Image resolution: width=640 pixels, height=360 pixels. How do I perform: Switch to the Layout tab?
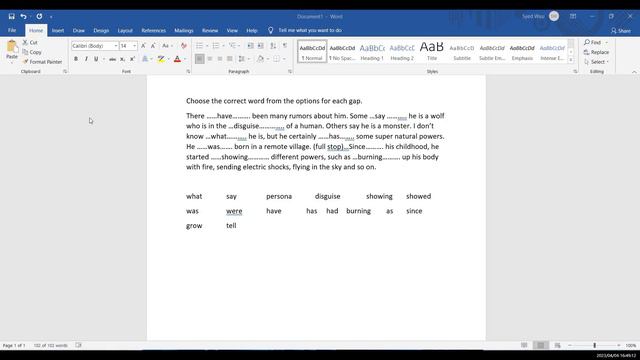tap(125, 31)
